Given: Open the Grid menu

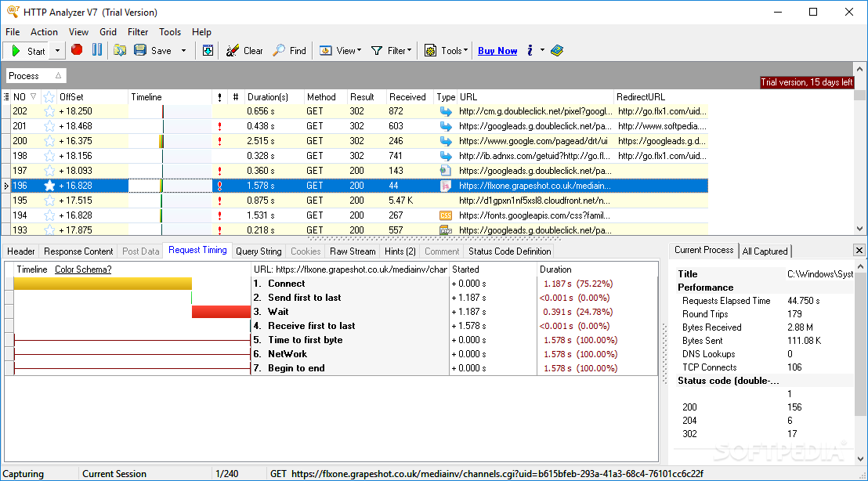Looking at the screenshot, I should coord(108,32).
